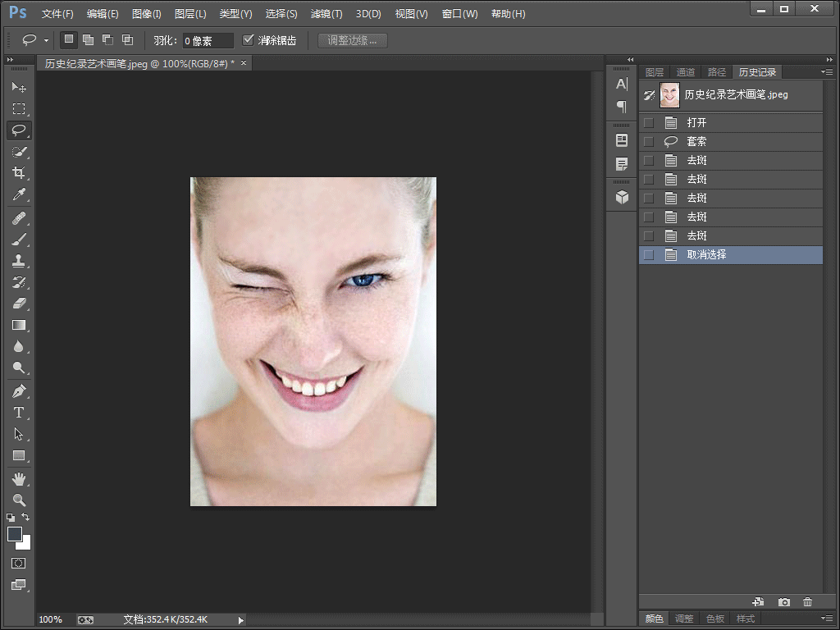Set history brush source on 打开 state

point(649,123)
